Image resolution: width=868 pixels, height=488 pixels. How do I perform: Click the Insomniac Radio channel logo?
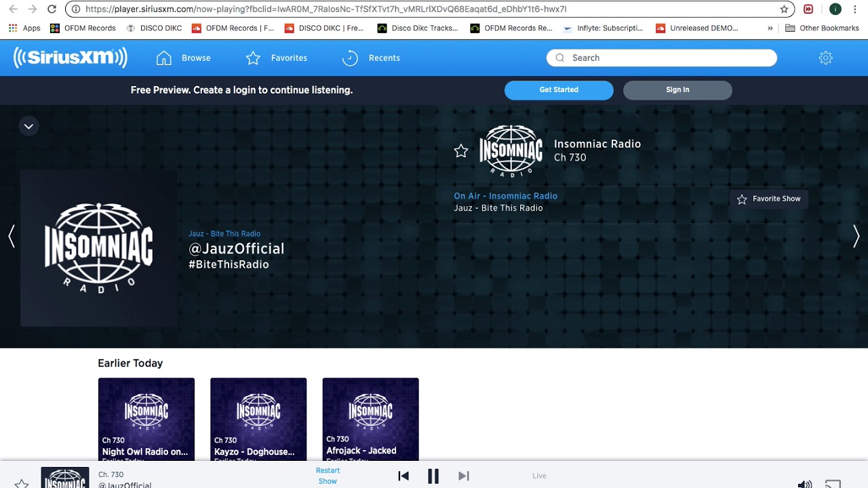511,151
